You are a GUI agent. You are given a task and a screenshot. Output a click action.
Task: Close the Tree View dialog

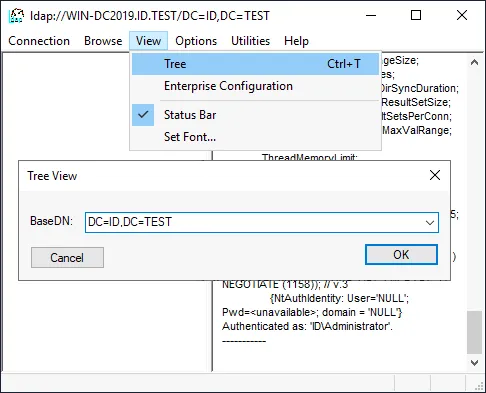435,175
